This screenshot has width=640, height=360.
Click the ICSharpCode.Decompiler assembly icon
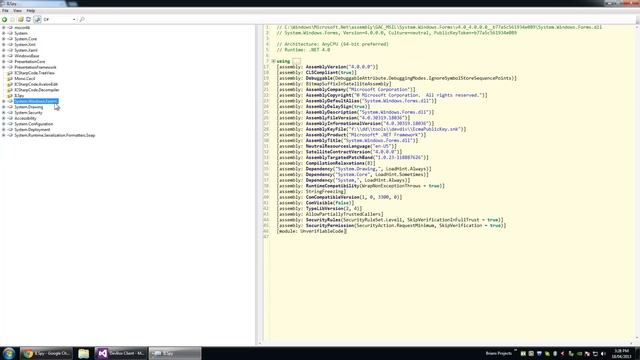click(x=10, y=90)
